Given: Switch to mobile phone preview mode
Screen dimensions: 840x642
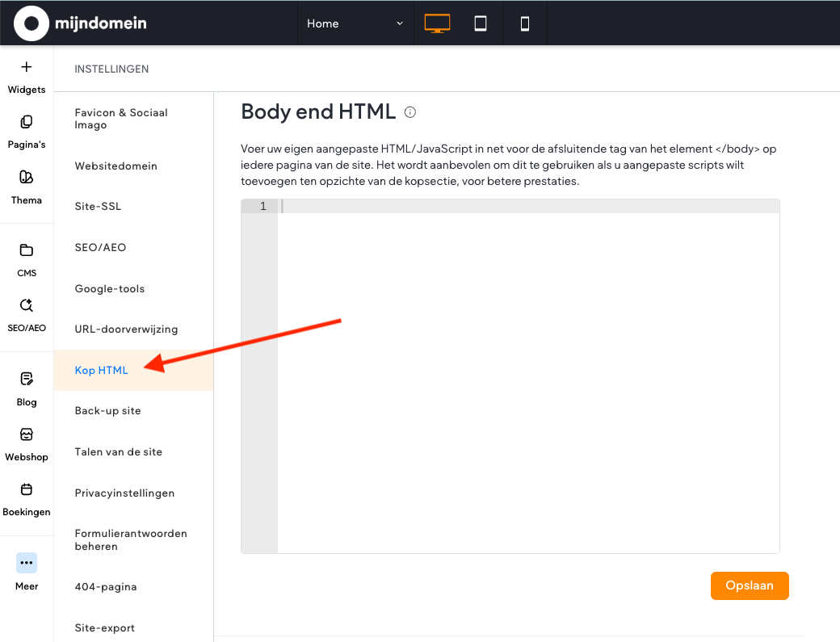Looking at the screenshot, I should [525, 23].
